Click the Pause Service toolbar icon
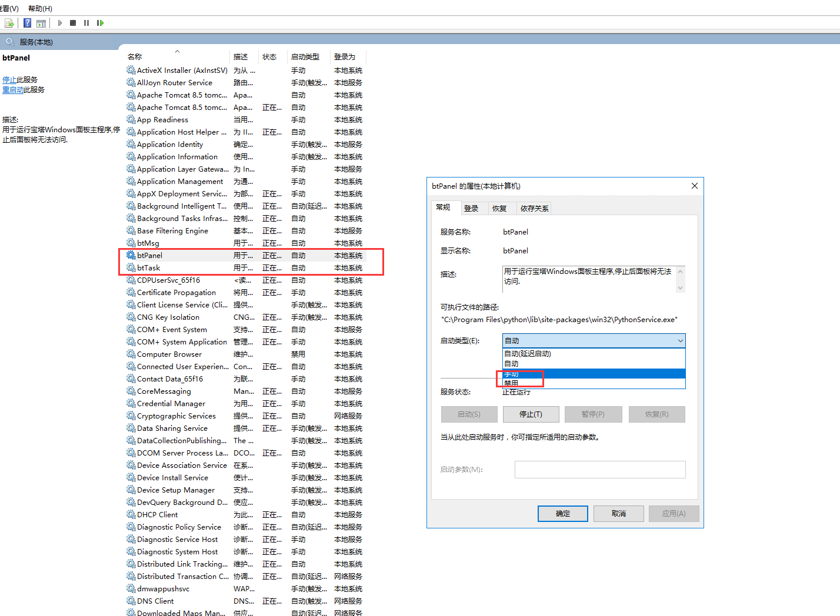 [86, 23]
